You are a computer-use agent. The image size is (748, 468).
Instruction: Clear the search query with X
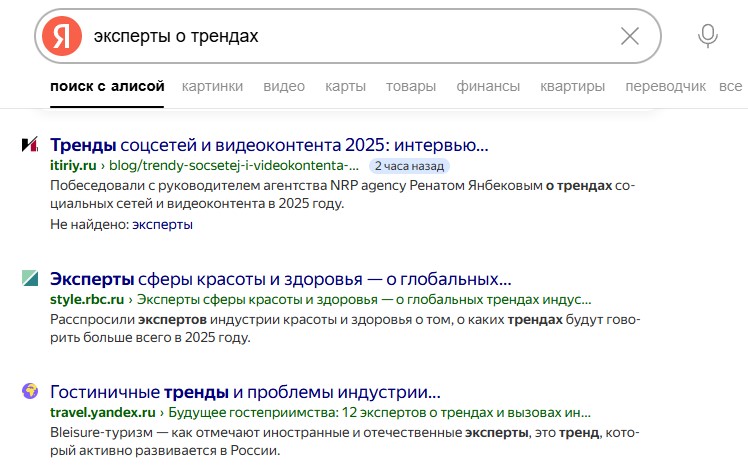click(630, 36)
